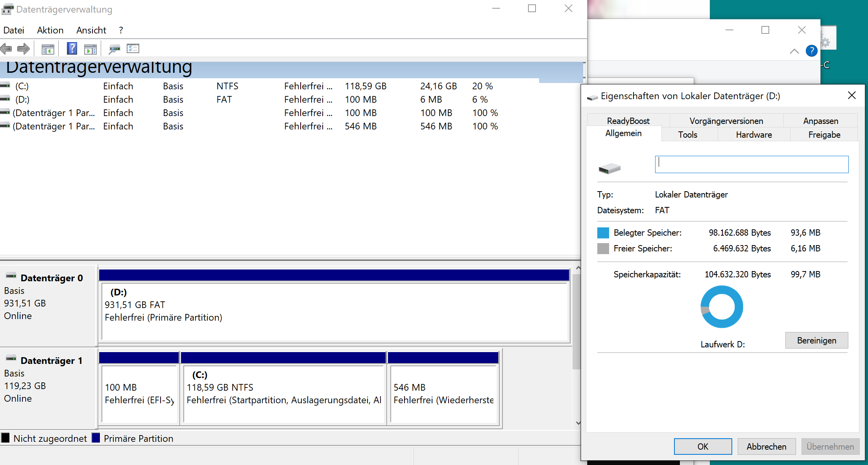Viewport: 868px width, 465px height.
Task: Select the (C:) volume row in list
Action: [x=22, y=86]
